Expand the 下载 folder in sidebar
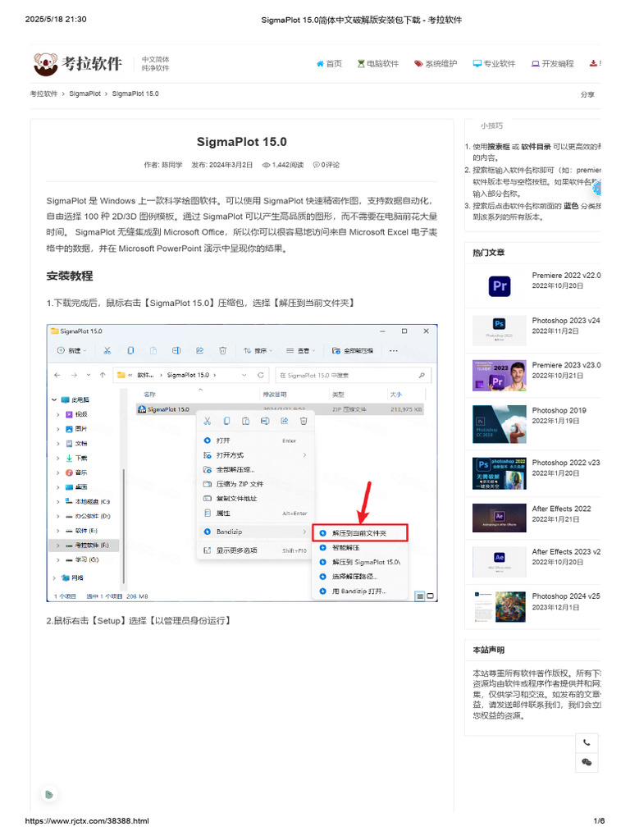The height and width of the screenshot is (840, 630). 58,459
